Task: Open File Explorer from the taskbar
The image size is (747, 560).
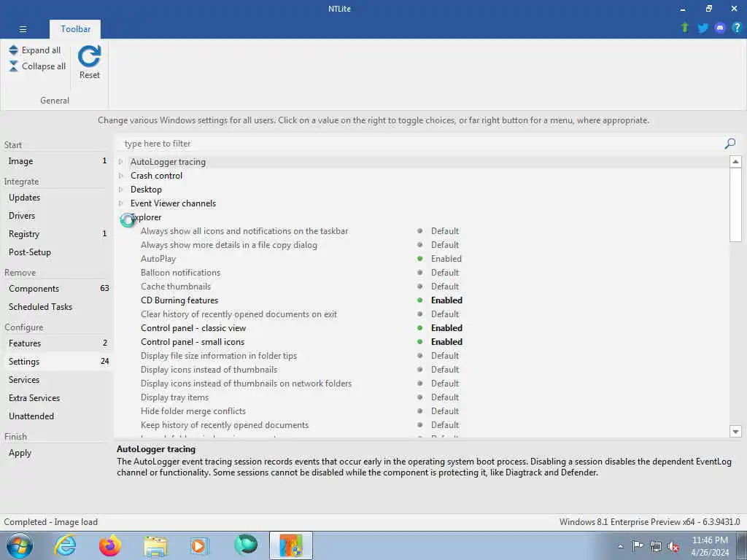Action: 156,546
